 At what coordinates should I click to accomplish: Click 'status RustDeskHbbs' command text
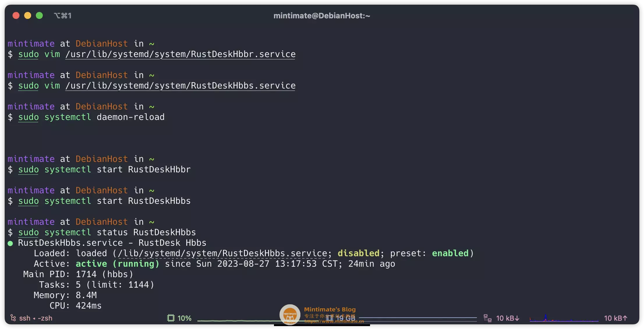[146, 232]
